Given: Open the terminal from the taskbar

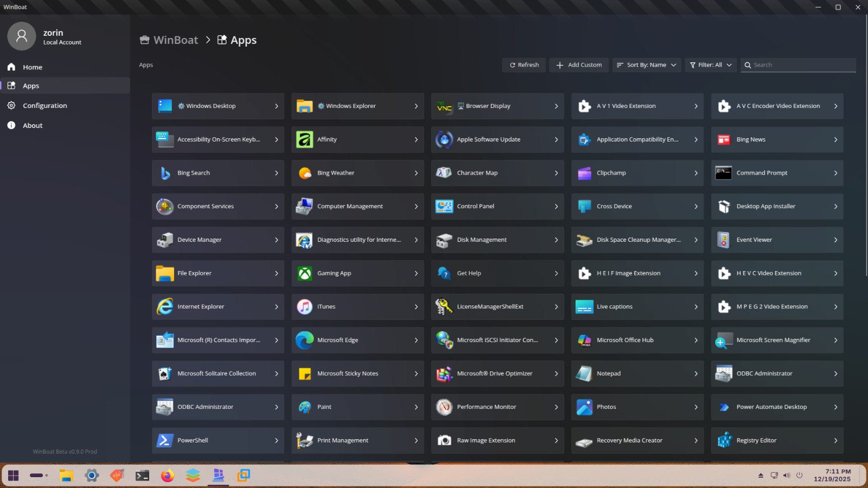Looking at the screenshot, I should [142, 476].
